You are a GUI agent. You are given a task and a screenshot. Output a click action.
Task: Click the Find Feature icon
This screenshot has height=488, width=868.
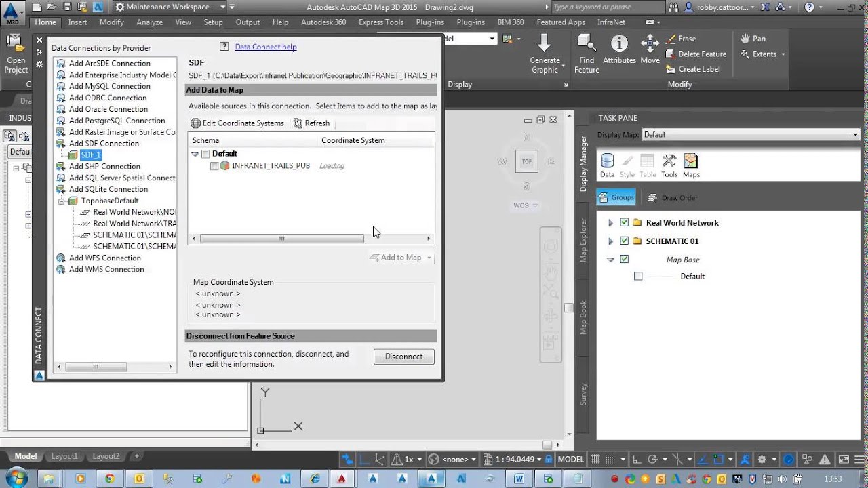click(587, 43)
